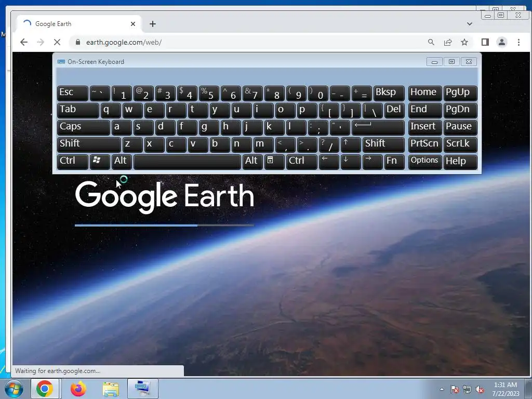Open Windows Explorer from taskbar
The height and width of the screenshot is (399, 532).
111,389
